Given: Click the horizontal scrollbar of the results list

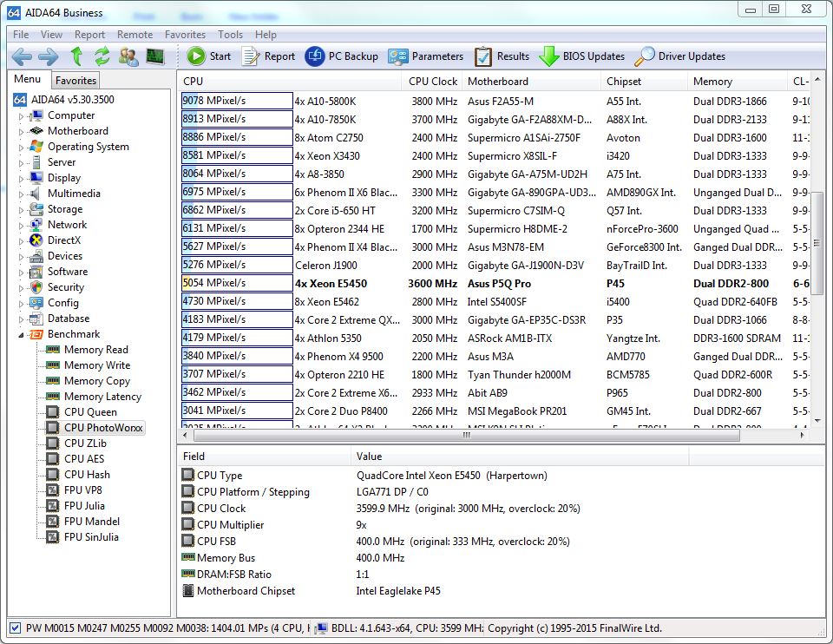Looking at the screenshot, I should (467, 435).
